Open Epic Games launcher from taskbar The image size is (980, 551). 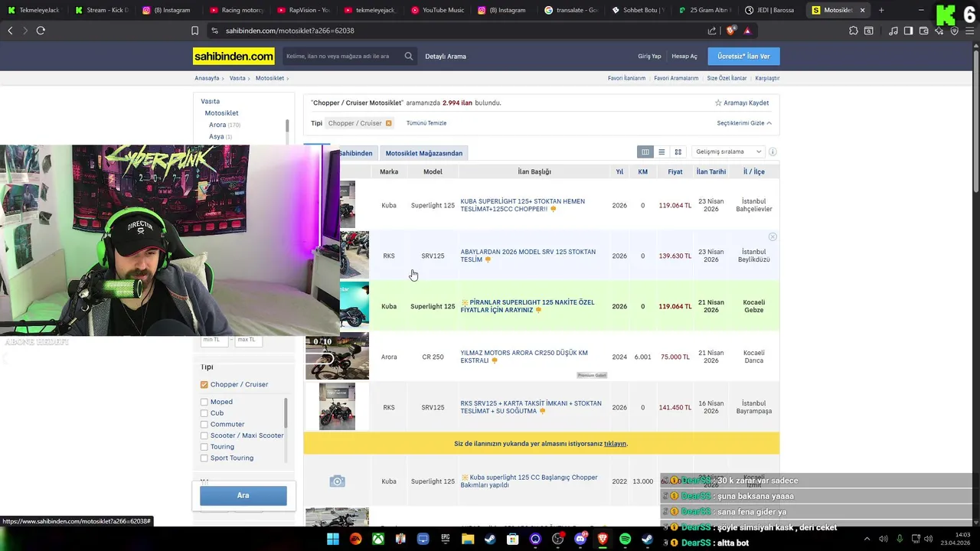[446, 540]
